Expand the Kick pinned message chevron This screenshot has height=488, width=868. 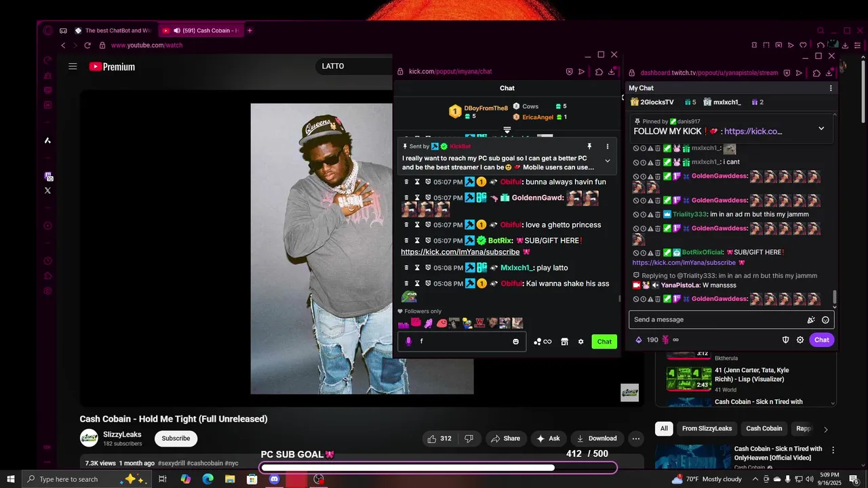click(607, 161)
